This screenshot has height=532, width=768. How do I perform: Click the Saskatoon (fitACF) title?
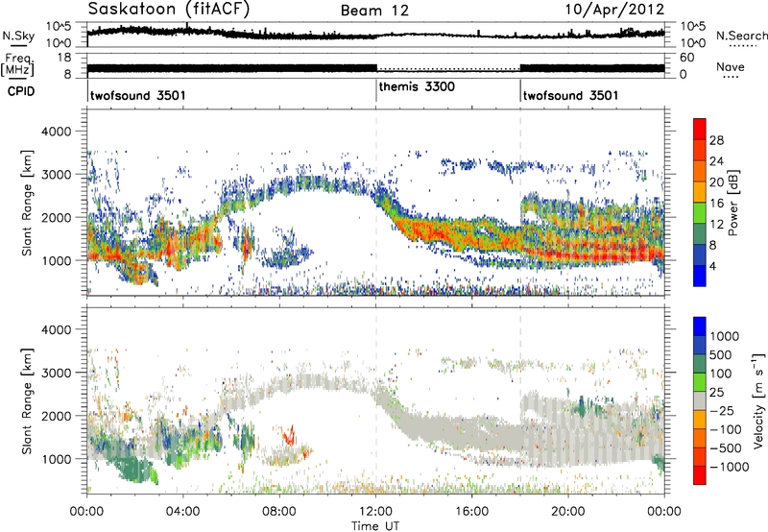point(169,10)
